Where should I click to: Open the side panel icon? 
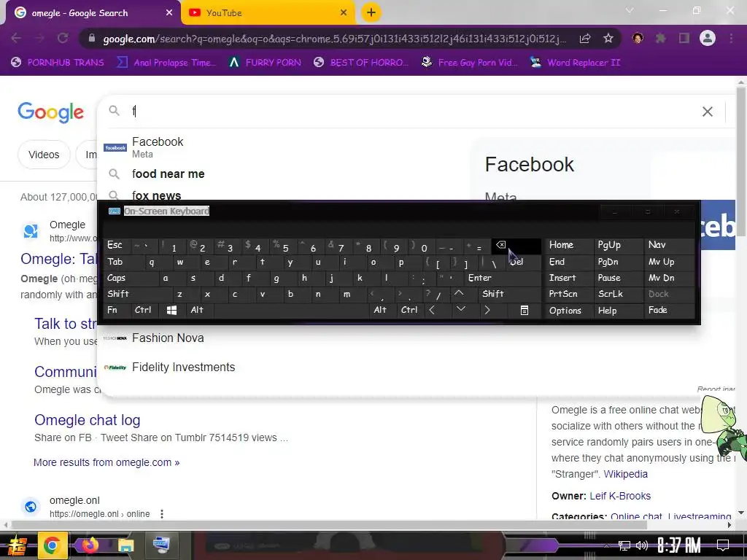(684, 38)
